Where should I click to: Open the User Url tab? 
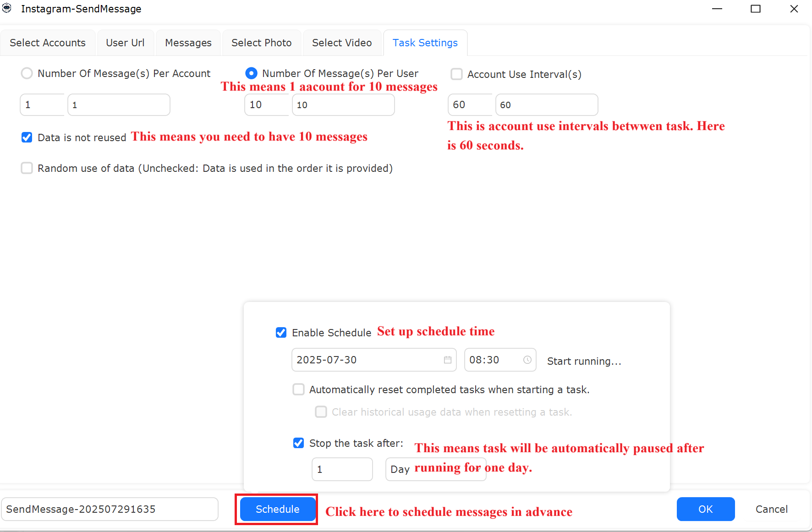(x=125, y=43)
